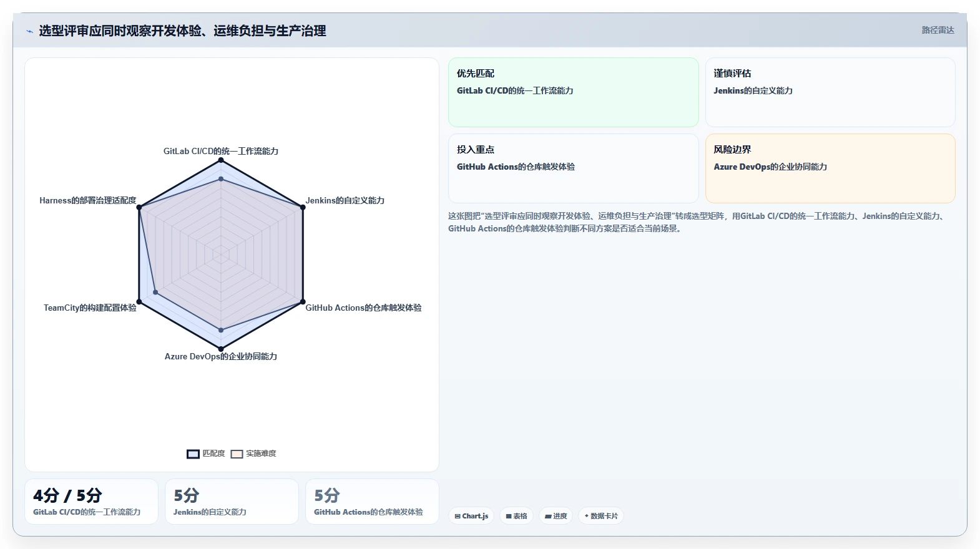Click the data point at Jenkins axis vertex

pos(303,208)
